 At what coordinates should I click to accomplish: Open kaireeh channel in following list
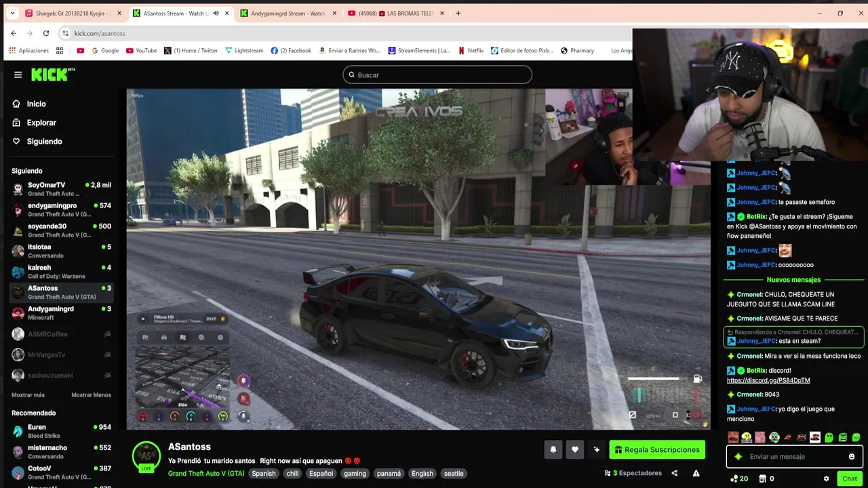[61, 272]
